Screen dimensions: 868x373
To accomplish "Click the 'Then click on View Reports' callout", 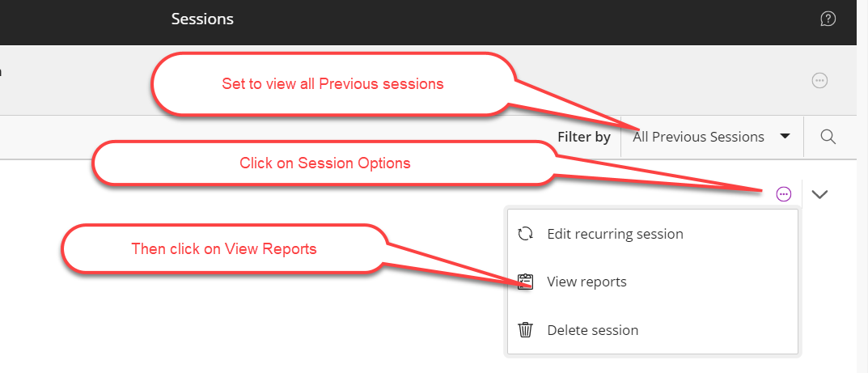I will coord(223,249).
